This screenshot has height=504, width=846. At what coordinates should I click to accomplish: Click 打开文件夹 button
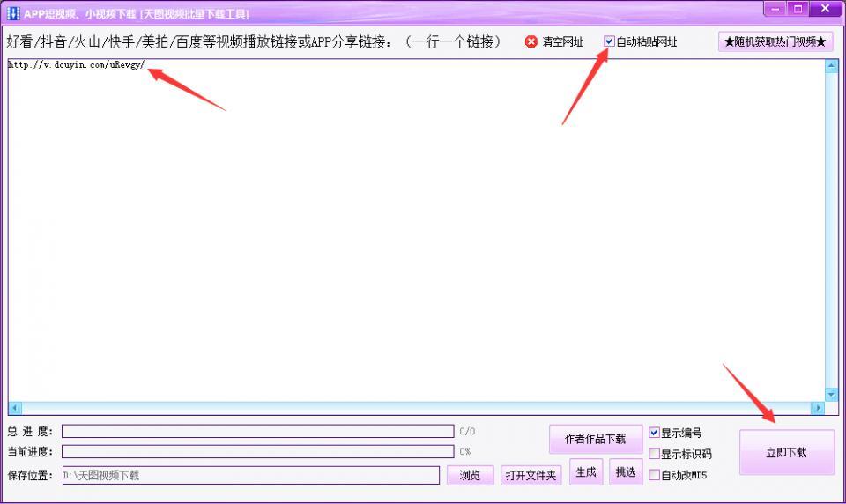531,476
